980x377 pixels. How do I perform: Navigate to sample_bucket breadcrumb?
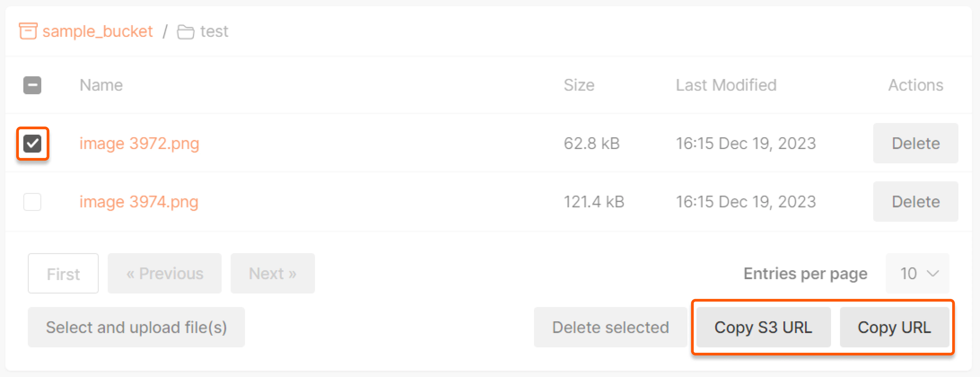pyautogui.click(x=98, y=31)
